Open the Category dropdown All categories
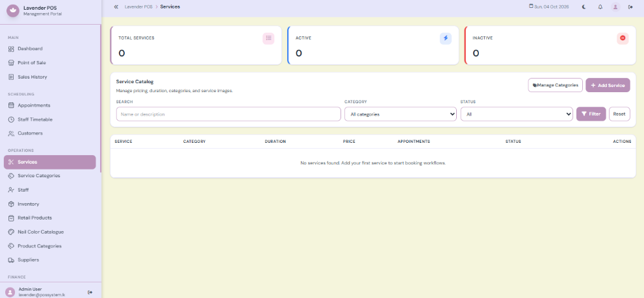644x298 pixels. click(400, 114)
